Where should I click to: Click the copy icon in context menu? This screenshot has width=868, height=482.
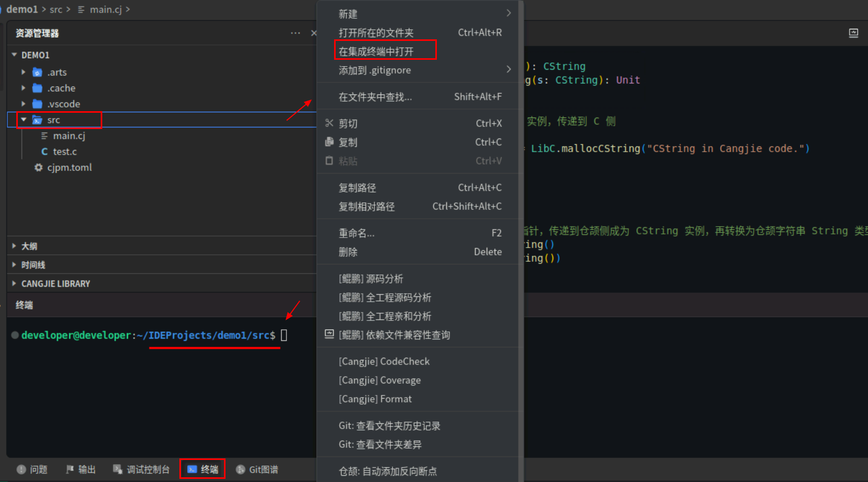coord(329,142)
